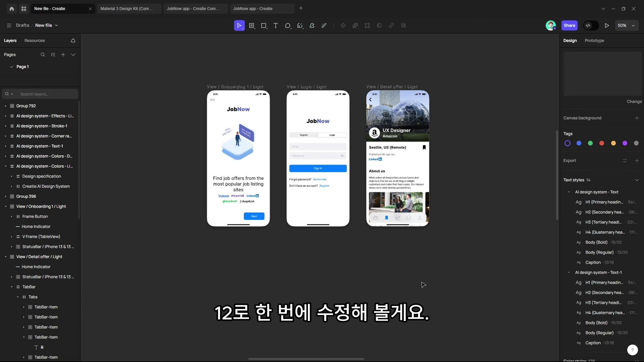Screen dimensions: 644x362
Task: Add canvas background with plus icon
Action: [637, 118]
